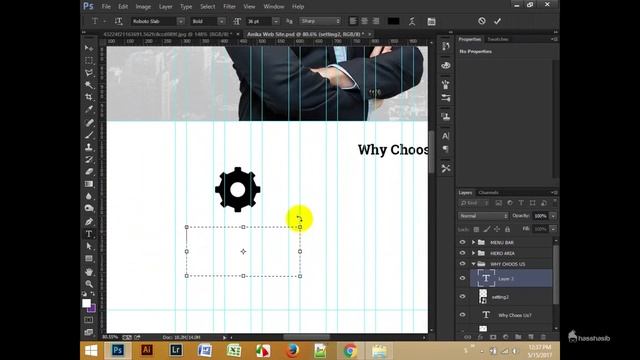
Task: Select the Rectangular Marquee tool
Action: (89, 60)
